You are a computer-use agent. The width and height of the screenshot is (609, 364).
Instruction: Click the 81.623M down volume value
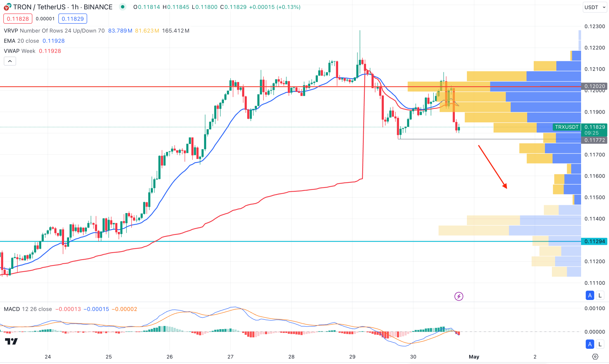(147, 31)
